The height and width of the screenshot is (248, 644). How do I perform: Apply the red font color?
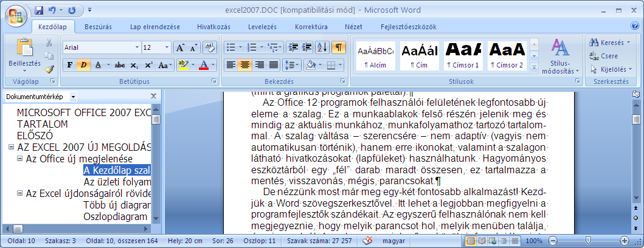204,65
